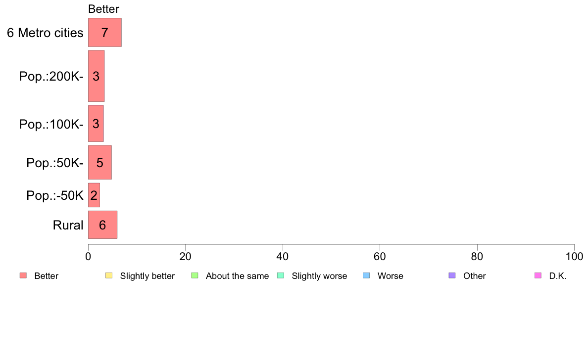Click the purple Other legend swatch

click(x=452, y=275)
